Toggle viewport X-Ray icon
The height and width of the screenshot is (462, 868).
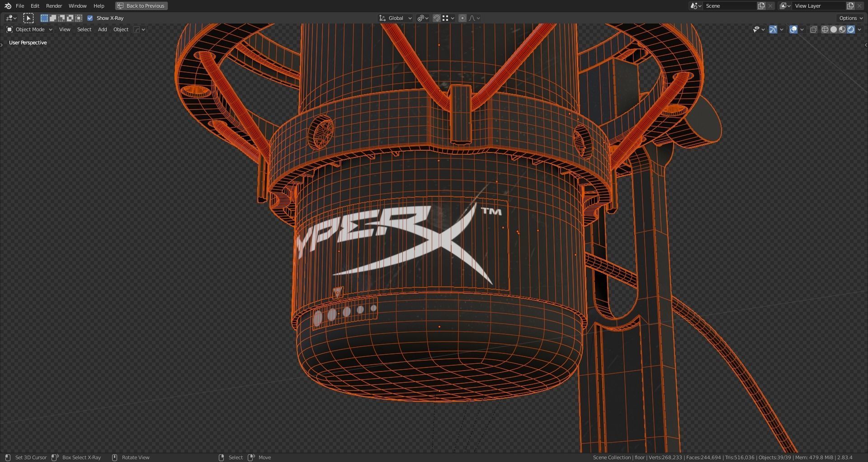(813, 29)
